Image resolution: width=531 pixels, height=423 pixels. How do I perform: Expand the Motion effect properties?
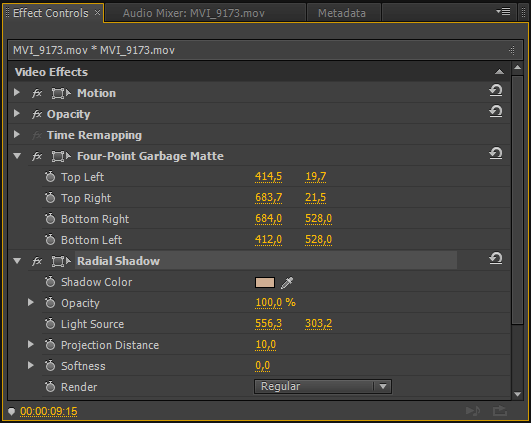point(17,92)
